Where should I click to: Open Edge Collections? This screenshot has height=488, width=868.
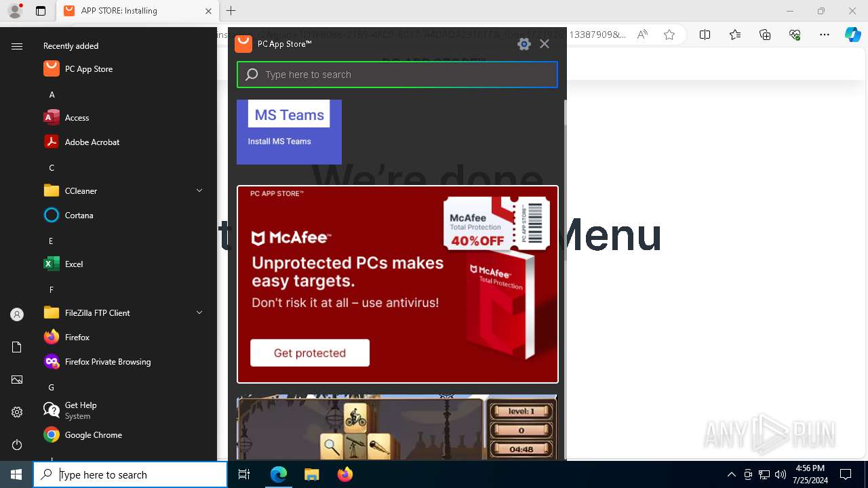(765, 35)
